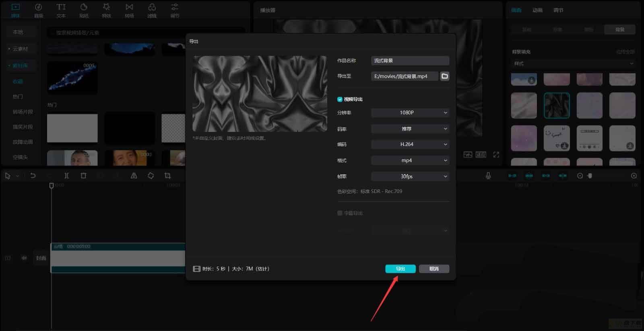
Task: Click the first teal snap toggle icon
Action: click(512, 176)
